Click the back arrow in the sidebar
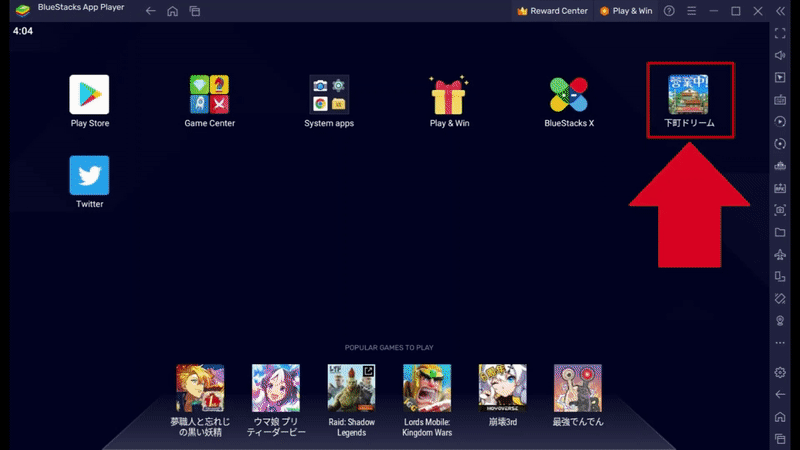 click(x=780, y=394)
